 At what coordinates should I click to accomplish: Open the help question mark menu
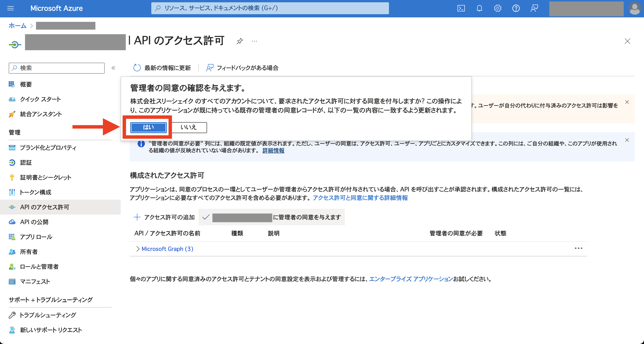516,8
